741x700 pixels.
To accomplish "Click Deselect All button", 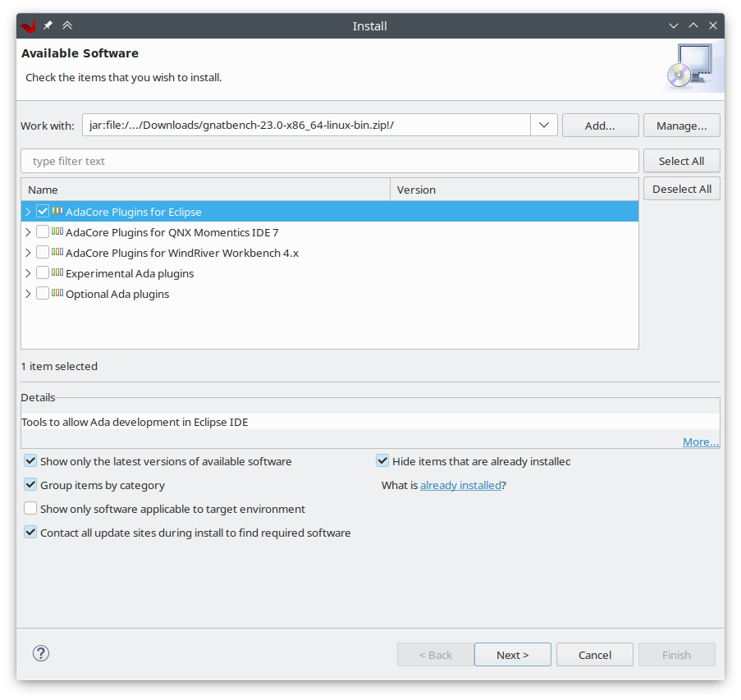I will 681,189.
